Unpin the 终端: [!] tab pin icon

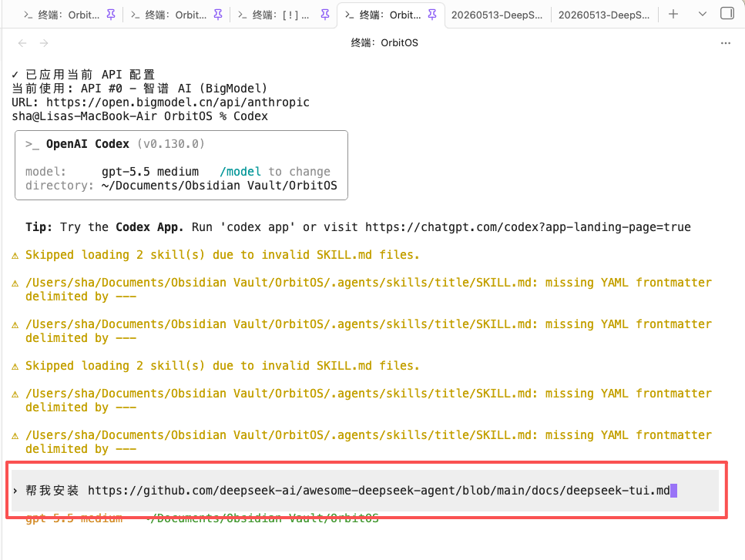[325, 15]
